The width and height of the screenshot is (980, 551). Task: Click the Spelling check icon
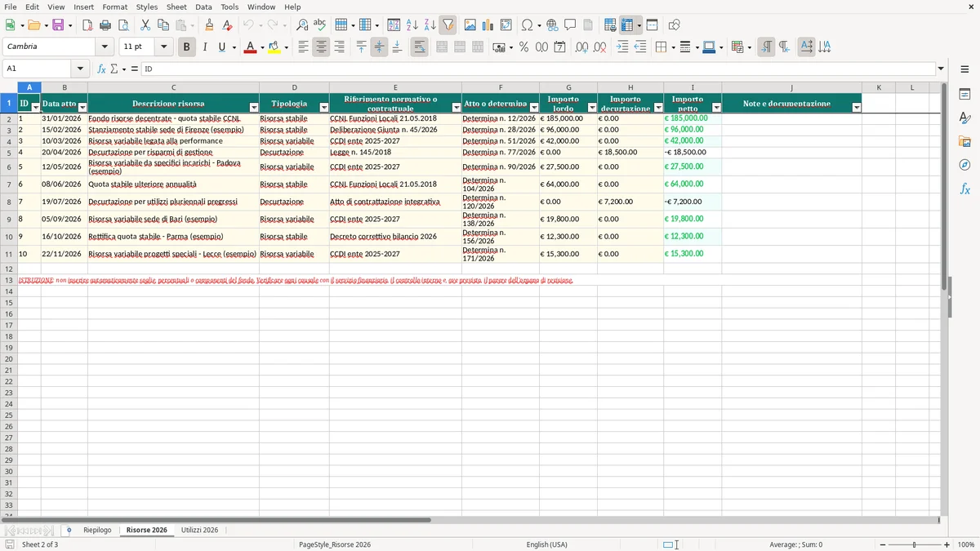[x=320, y=25]
